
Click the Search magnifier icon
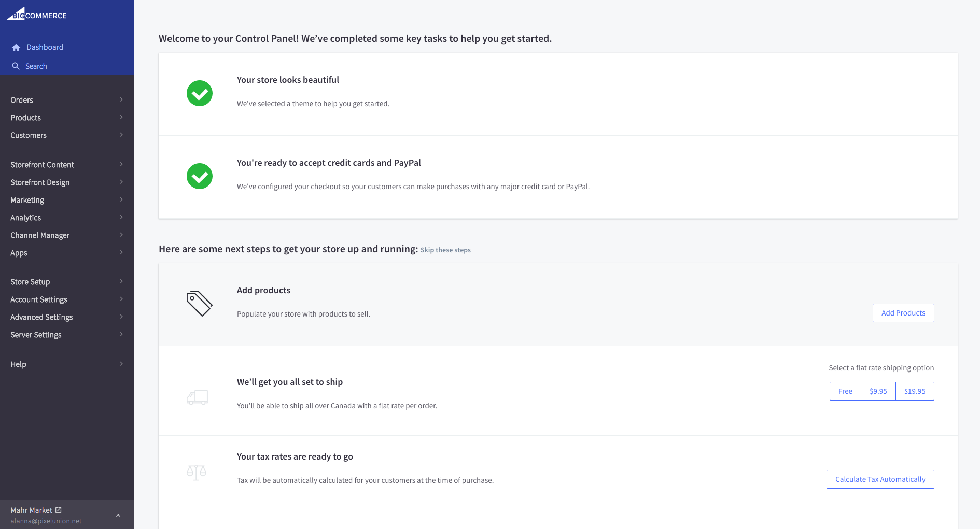(16, 66)
